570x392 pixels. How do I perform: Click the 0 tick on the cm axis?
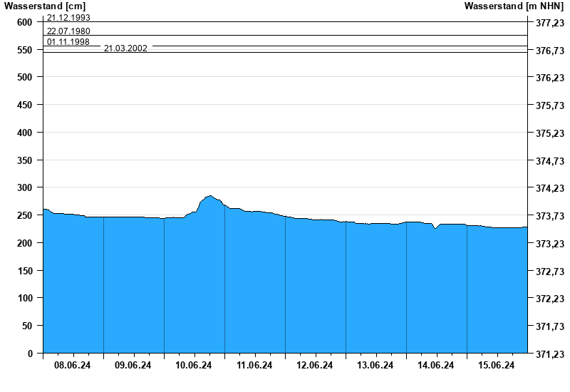pos(30,354)
